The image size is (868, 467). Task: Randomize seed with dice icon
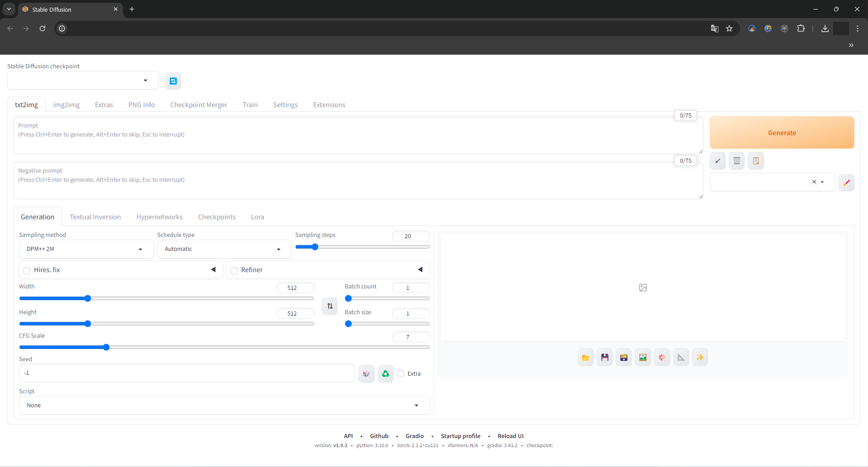366,373
